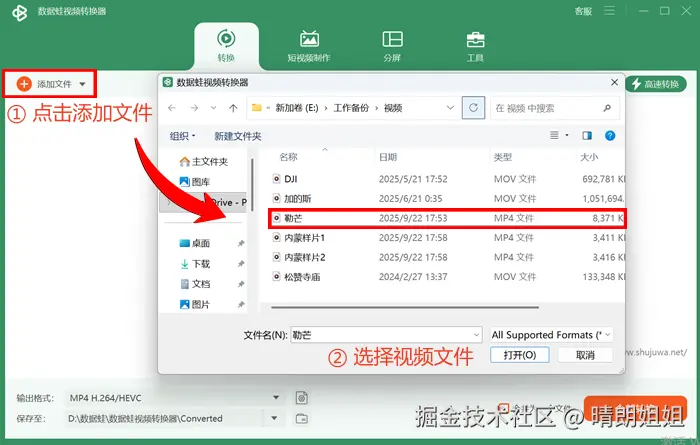The width and height of the screenshot is (700, 445).
Task: Select 图片 in the navigation pane
Action: (x=195, y=304)
